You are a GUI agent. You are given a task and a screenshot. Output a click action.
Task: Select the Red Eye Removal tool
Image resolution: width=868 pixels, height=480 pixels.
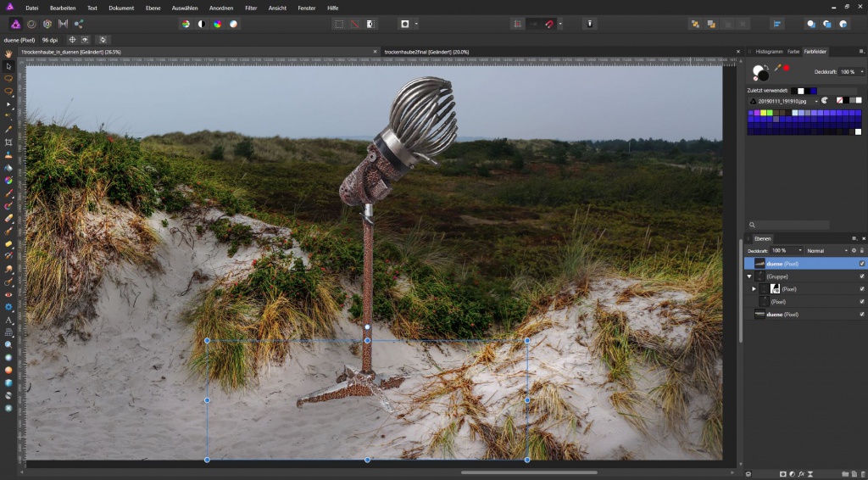[8, 294]
